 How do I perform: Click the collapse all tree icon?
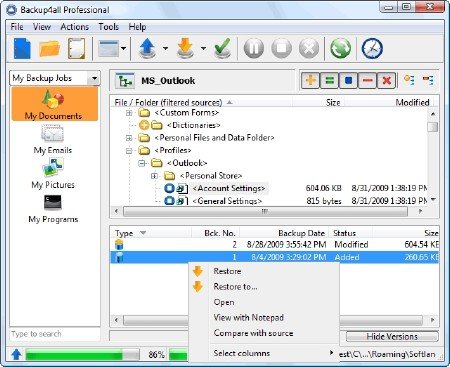pos(428,80)
